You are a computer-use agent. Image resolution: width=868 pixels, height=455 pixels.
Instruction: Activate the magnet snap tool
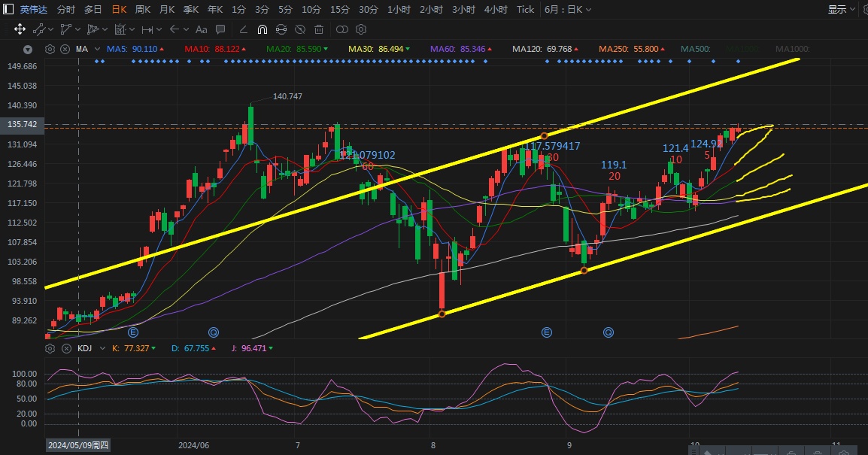pyautogui.click(x=262, y=29)
